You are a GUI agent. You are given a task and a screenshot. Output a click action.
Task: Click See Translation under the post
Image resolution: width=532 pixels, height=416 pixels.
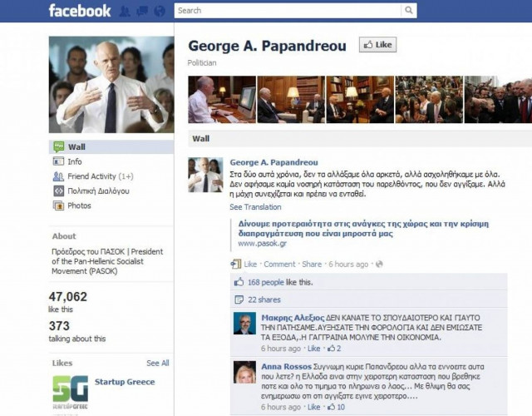click(255, 207)
